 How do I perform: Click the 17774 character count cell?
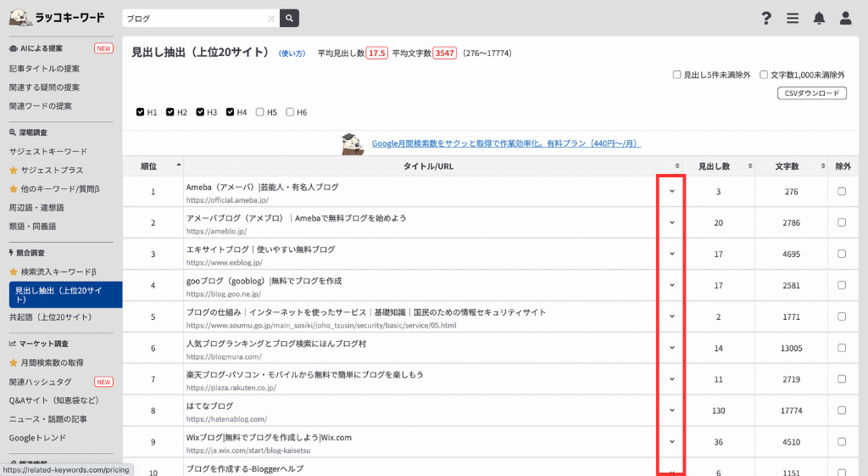pyautogui.click(x=791, y=411)
